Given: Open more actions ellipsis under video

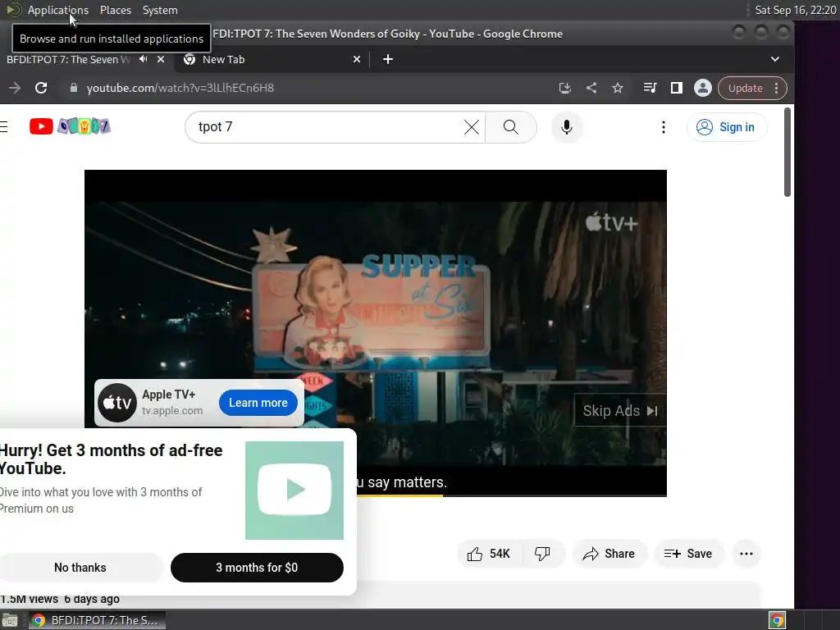Looking at the screenshot, I should 746,554.
